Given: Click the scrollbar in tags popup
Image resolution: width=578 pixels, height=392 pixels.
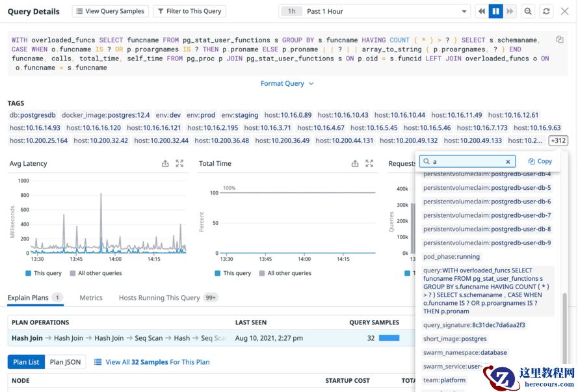Looking at the screenshot, I should pos(564,329).
